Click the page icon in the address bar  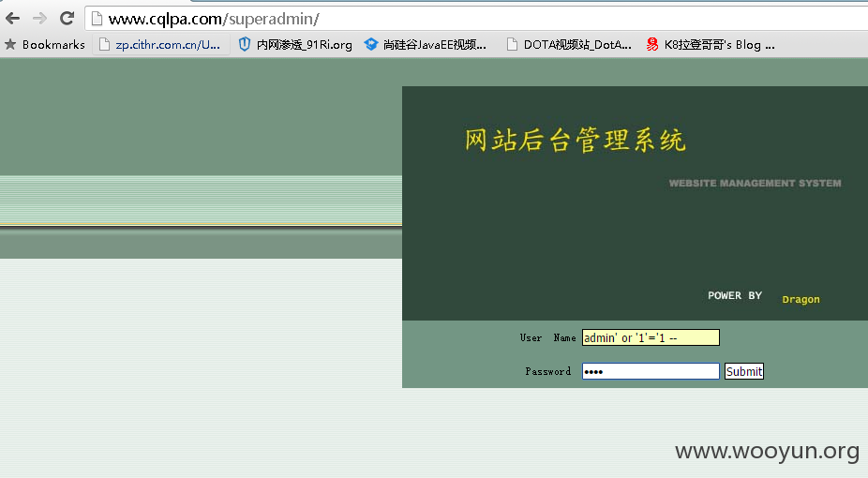coord(97,19)
